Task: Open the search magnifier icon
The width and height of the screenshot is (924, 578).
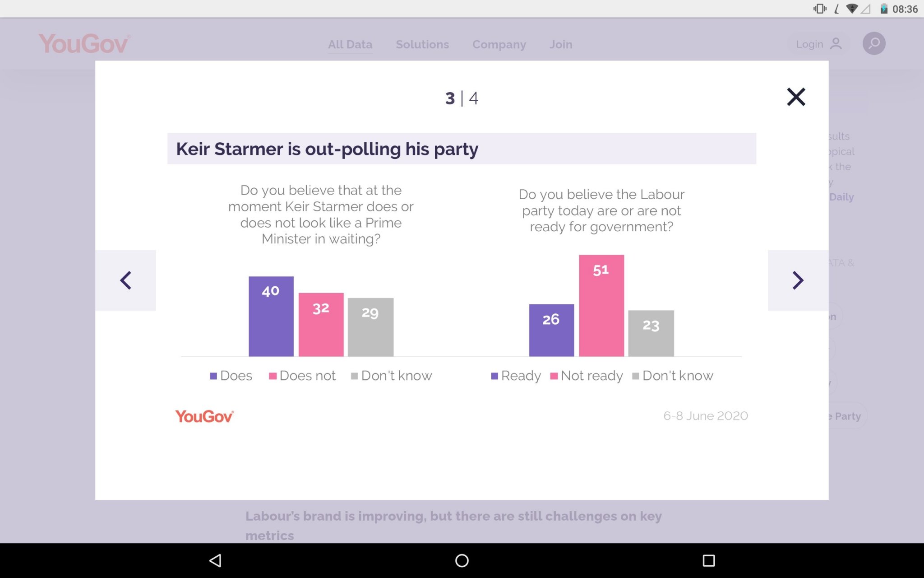Action: coord(874,44)
